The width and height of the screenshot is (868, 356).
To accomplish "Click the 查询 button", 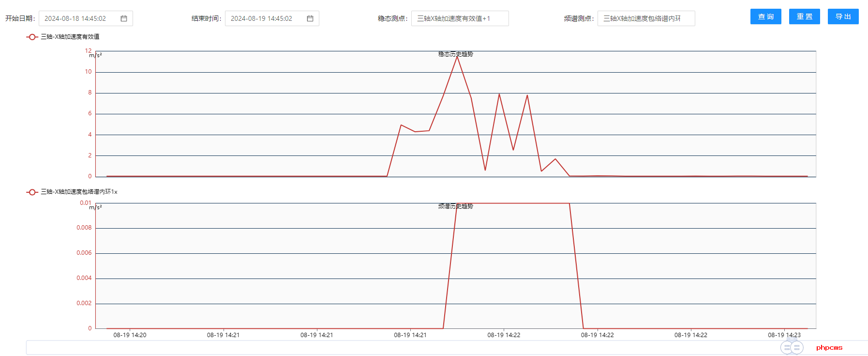I will (x=765, y=16).
